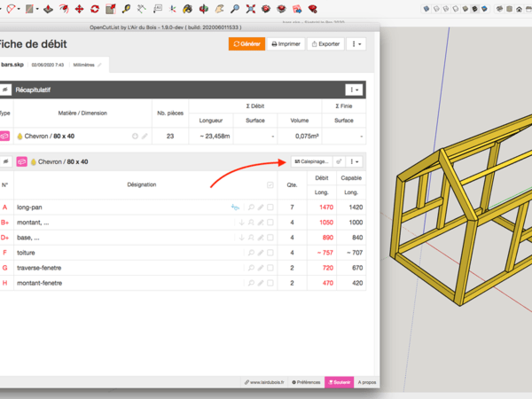Tick the checkbox for the toiture row
The image size is (532, 399).
[270, 253]
